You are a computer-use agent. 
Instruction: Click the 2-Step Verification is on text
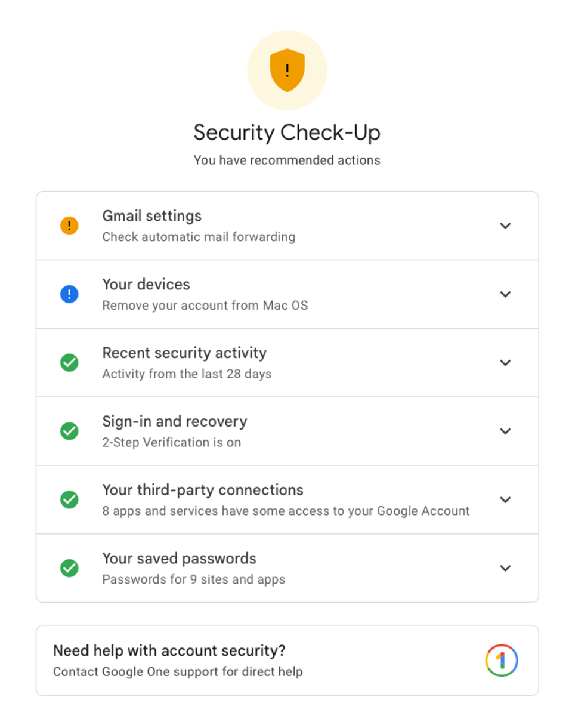coord(172,443)
